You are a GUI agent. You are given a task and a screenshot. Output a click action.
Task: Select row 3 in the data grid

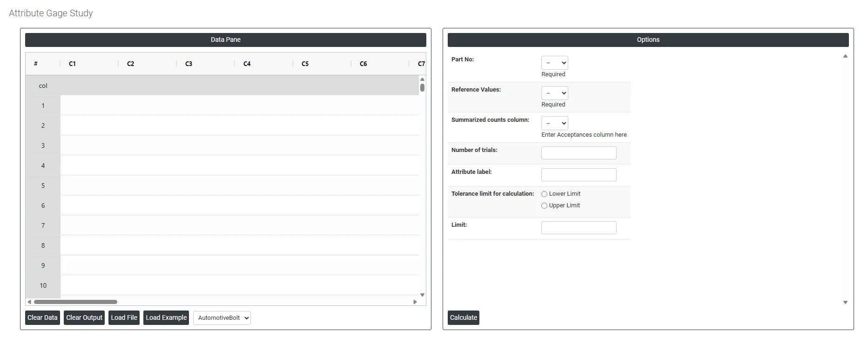43,145
